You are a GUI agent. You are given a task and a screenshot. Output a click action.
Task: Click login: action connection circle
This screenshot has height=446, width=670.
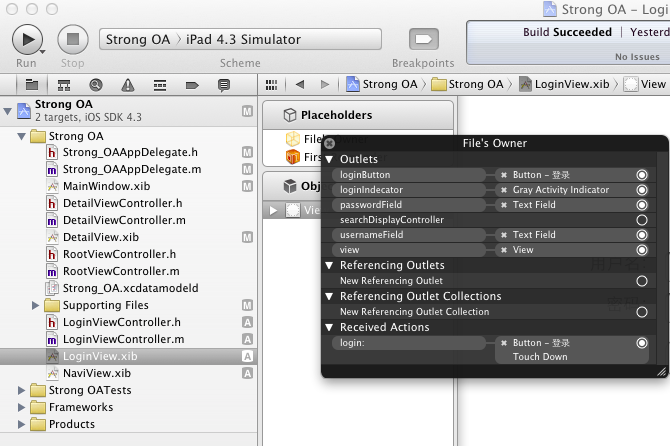click(642, 343)
